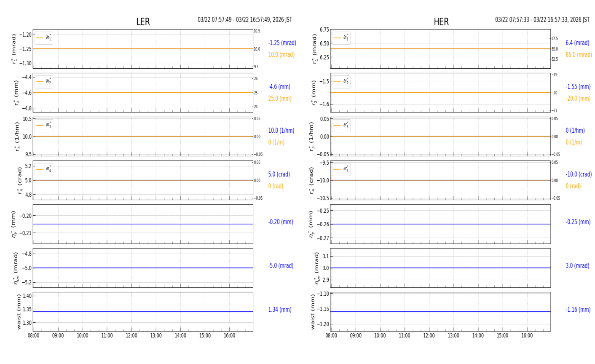
Task: Click the LER panel title
Action: tap(143, 22)
